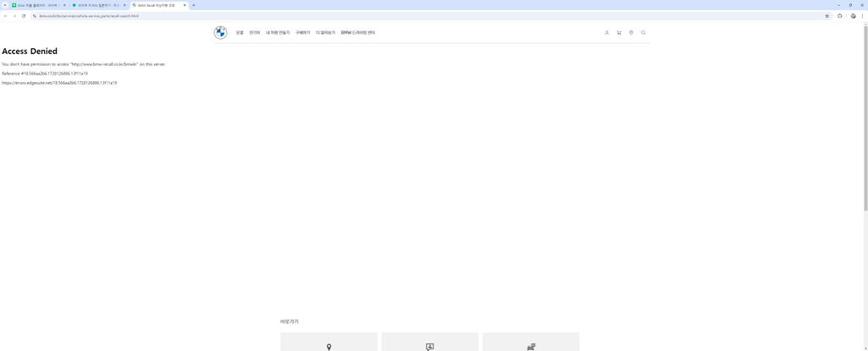Screen dimensions: 868x351
Task: Open the BMW 드라이빙 센터 menu
Action: click(x=358, y=33)
